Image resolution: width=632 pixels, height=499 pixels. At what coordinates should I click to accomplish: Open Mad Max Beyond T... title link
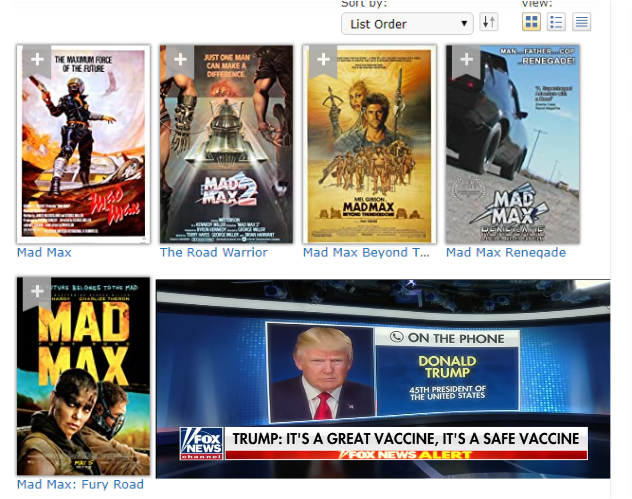click(366, 252)
